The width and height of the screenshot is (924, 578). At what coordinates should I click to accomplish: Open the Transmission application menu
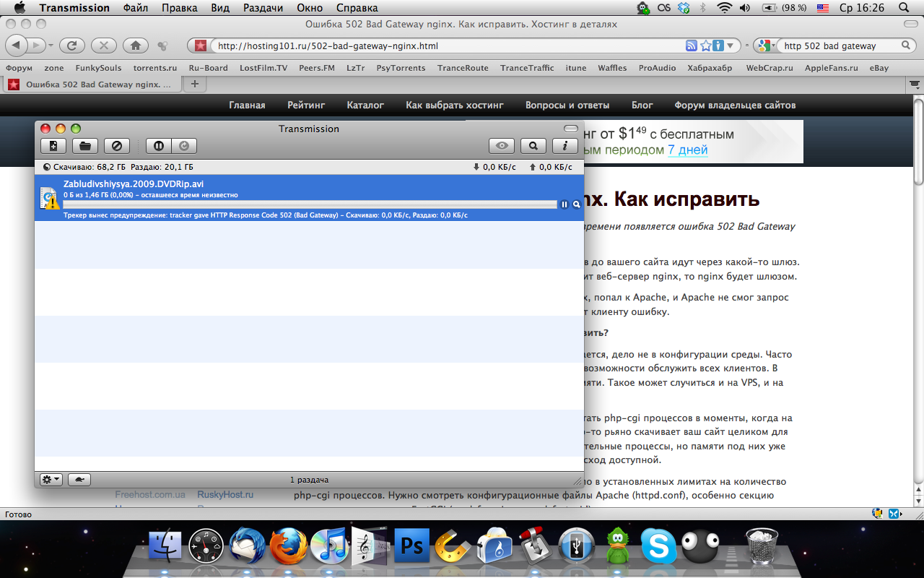74,8
